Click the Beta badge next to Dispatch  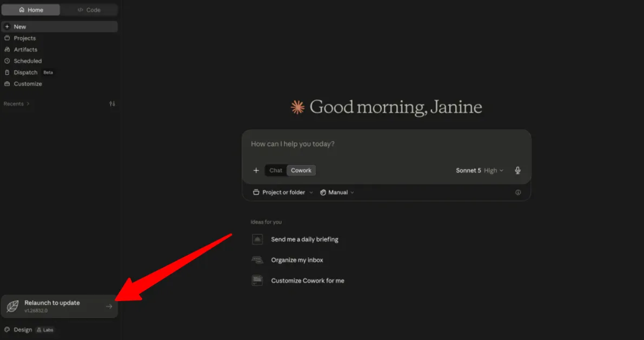point(48,73)
